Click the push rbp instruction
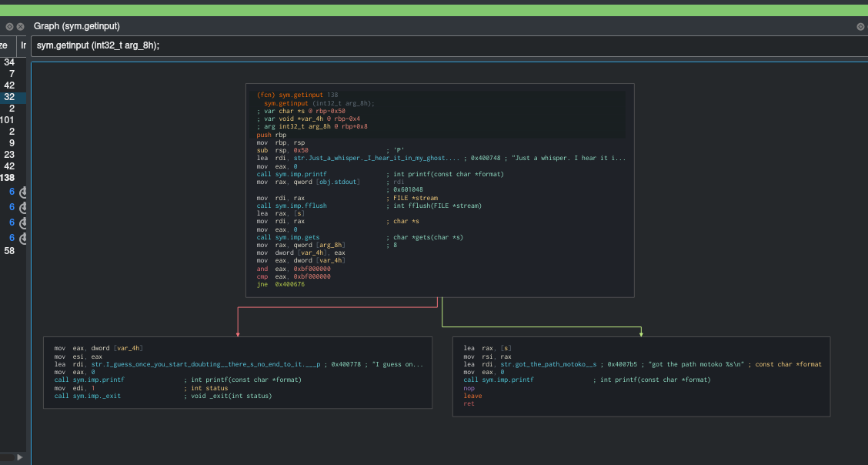The height and width of the screenshot is (465, 868). pos(272,135)
